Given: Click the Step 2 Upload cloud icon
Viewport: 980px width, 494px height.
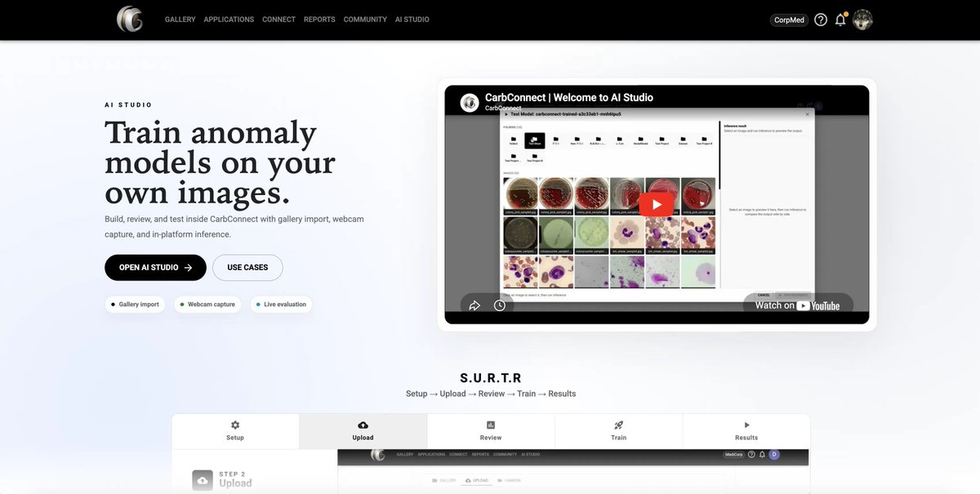Looking at the screenshot, I should (203, 480).
